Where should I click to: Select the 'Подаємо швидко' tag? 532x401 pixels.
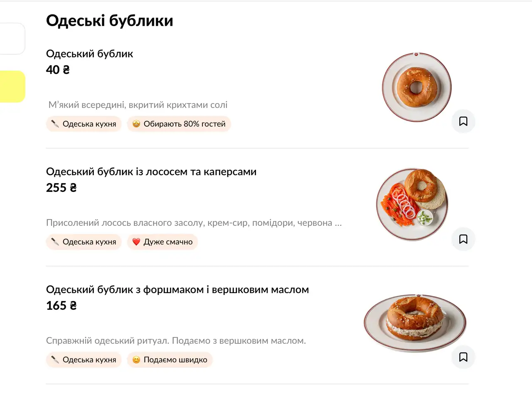tap(170, 359)
